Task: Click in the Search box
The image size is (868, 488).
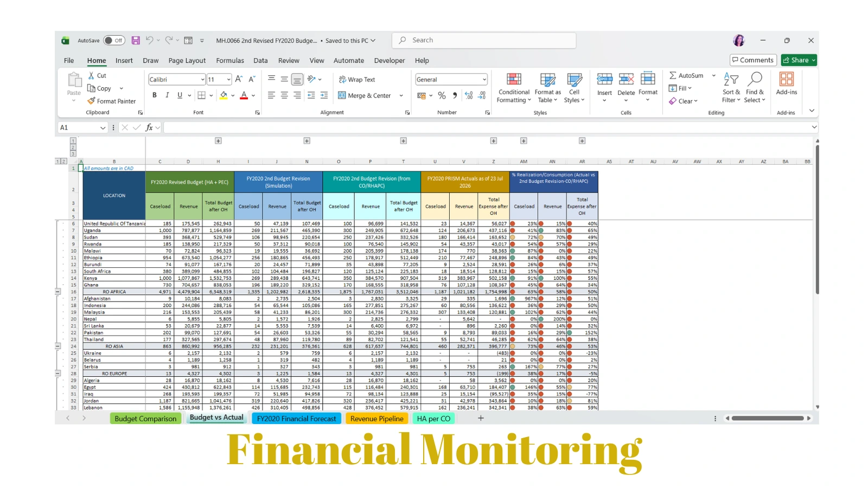Action: (x=484, y=41)
